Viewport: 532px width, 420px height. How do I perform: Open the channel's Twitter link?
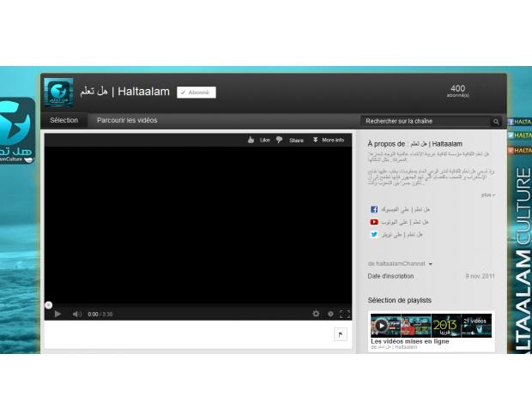402,235
